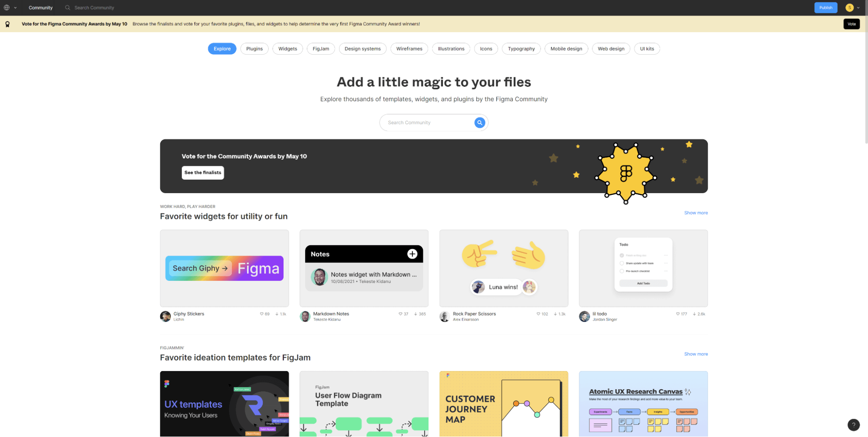Click the search magnifier icon in top bar
Screen dimensions: 868x437
point(67,7)
